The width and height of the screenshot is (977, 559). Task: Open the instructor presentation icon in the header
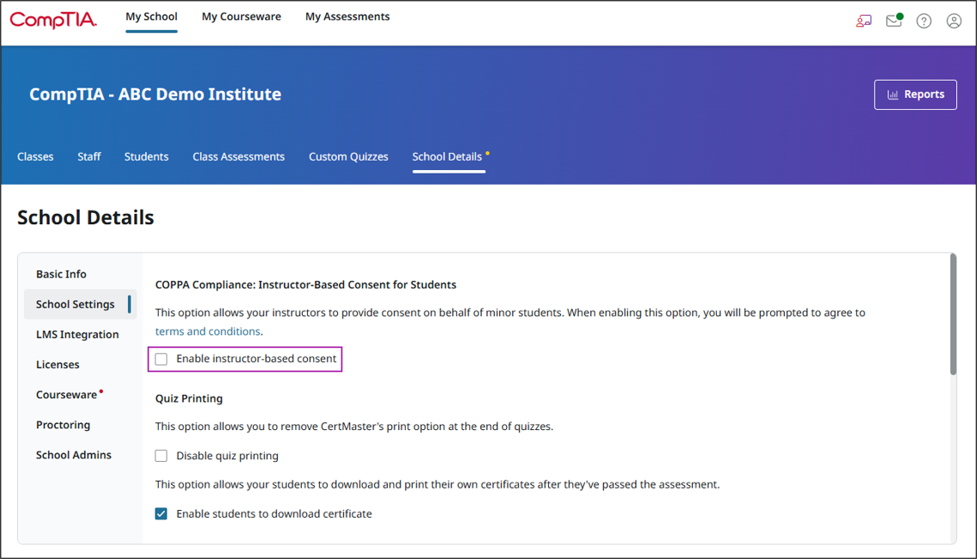click(864, 21)
